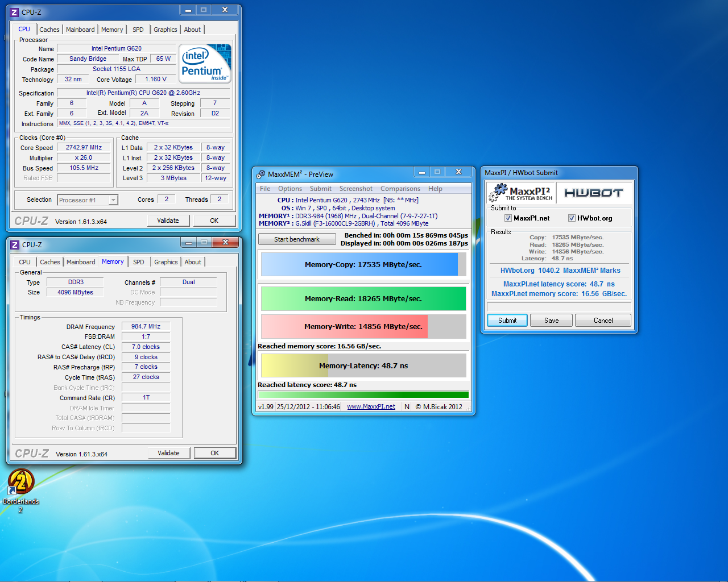Viewport: 728px width, 582px height.
Task: Open the Screenshot menu in MaxxMEM²
Action: tap(356, 189)
